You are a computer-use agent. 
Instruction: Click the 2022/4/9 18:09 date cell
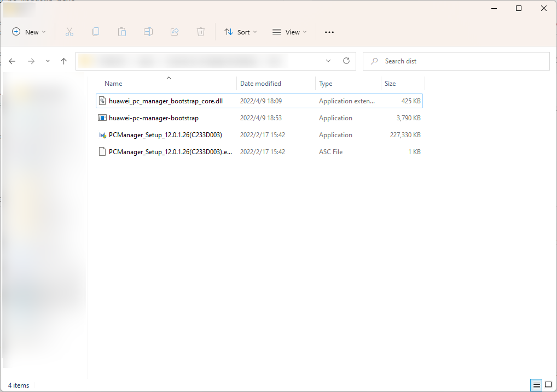tap(261, 101)
